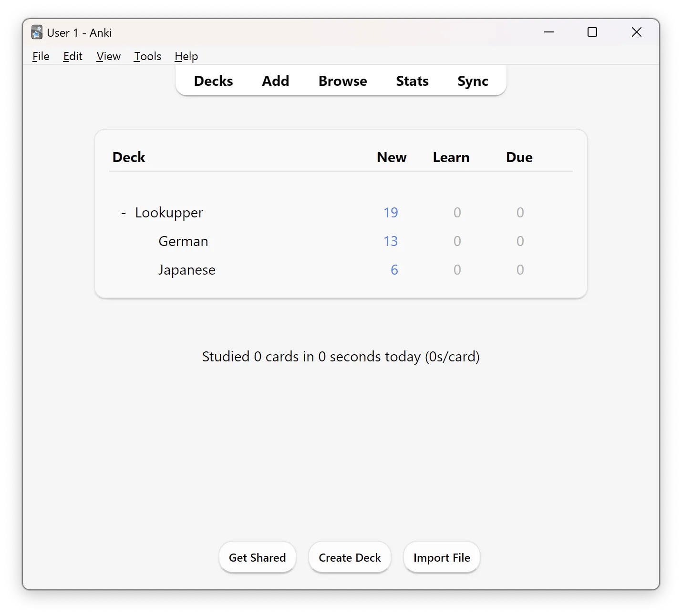
Task: Close the Anki window
Action: tap(636, 32)
